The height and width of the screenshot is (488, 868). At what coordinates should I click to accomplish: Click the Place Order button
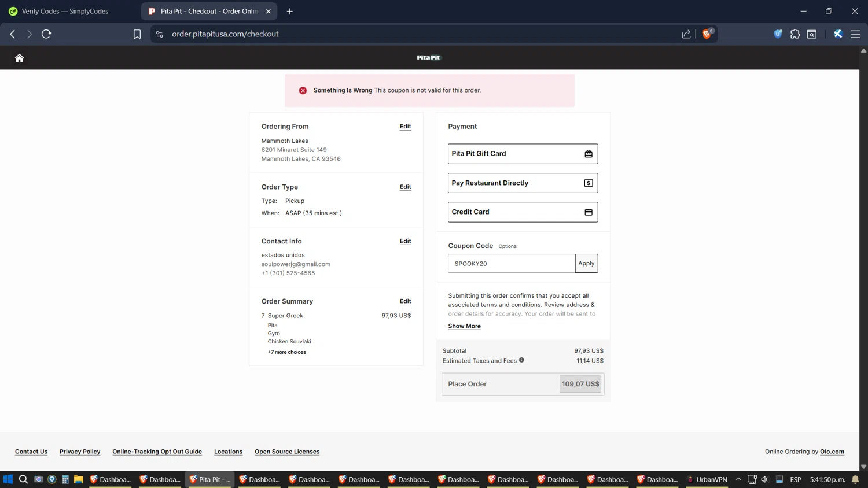(523, 384)
